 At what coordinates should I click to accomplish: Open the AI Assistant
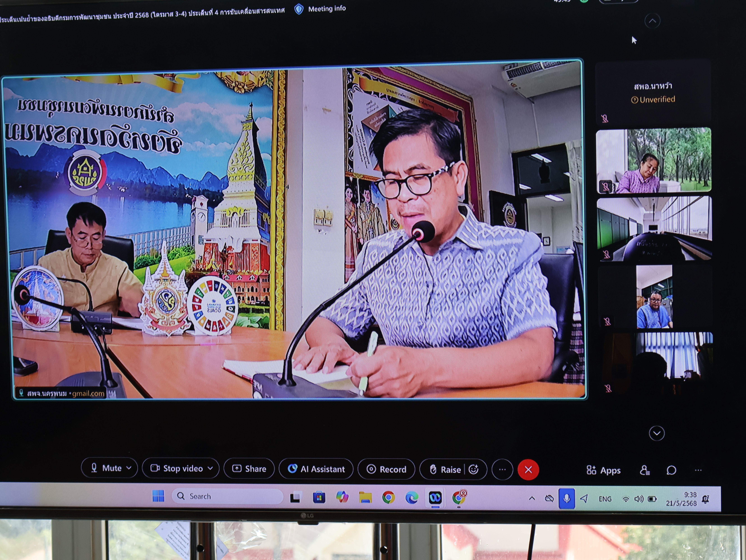click(x=316, y=469)
